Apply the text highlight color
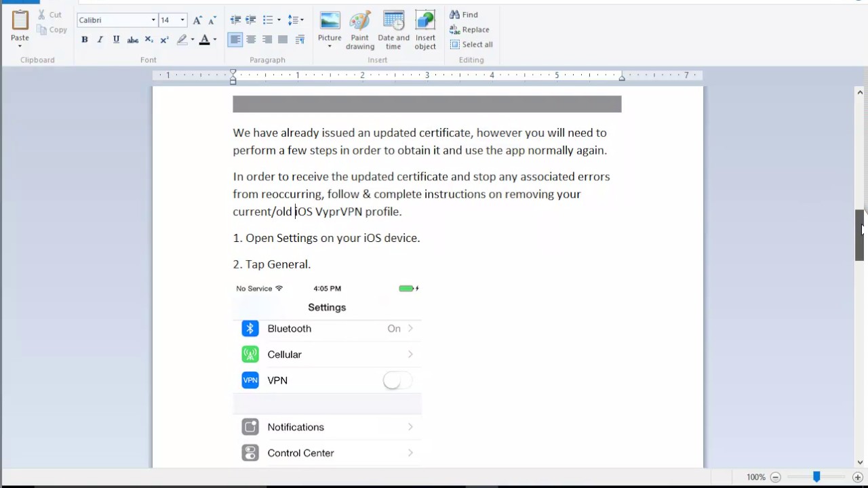This screenshot has height=488, width=868. (182, 40)
